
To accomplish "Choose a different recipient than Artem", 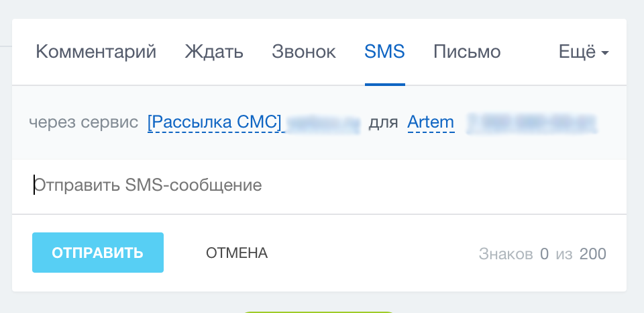I will tap(431, 122).
